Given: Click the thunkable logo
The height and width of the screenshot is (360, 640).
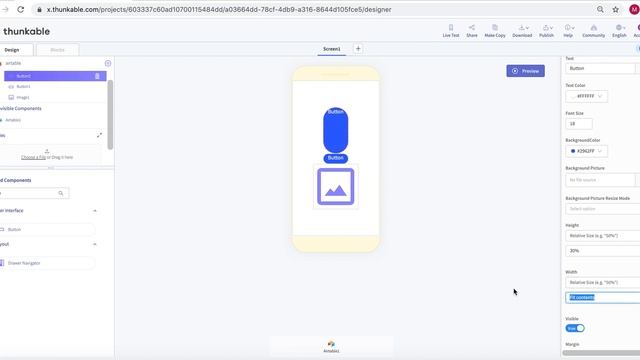Looking at the screenshot, I should point(26,31).
